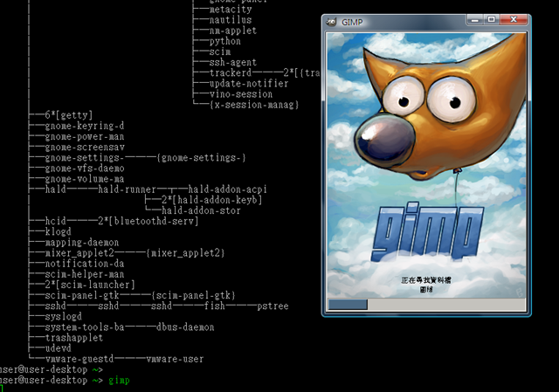Click the green 'gimp' command in terminal

(119, 381)
